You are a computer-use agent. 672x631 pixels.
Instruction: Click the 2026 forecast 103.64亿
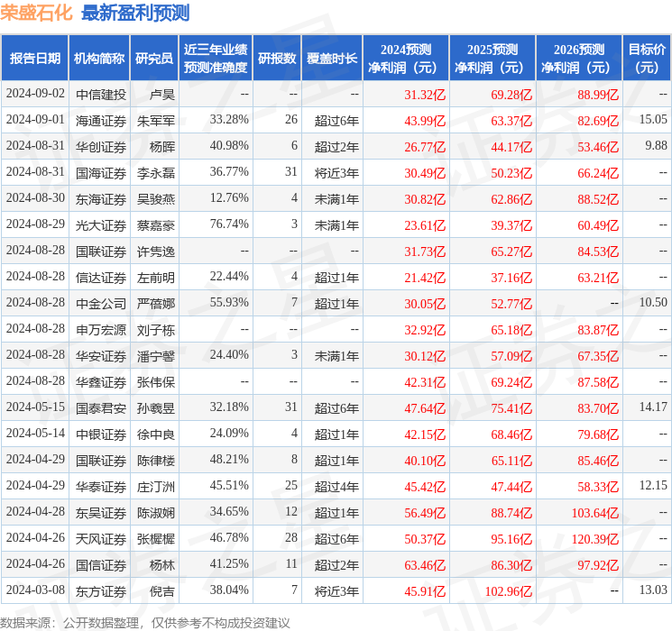(x=594, y=512)
